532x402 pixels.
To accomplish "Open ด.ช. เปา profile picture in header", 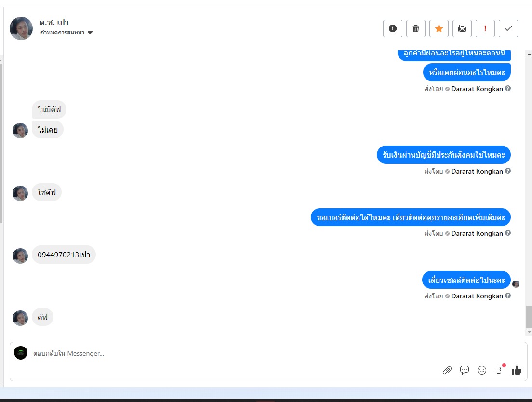I will 21,28.
